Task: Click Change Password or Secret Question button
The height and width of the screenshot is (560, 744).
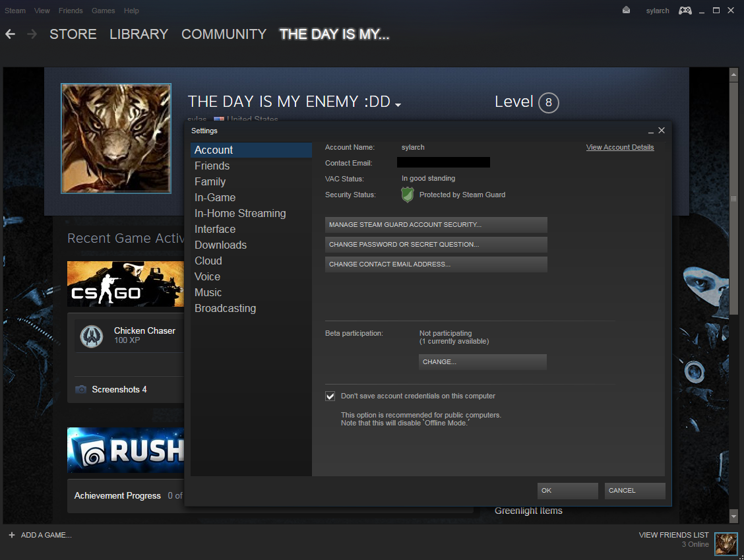Action: point(436,245)
